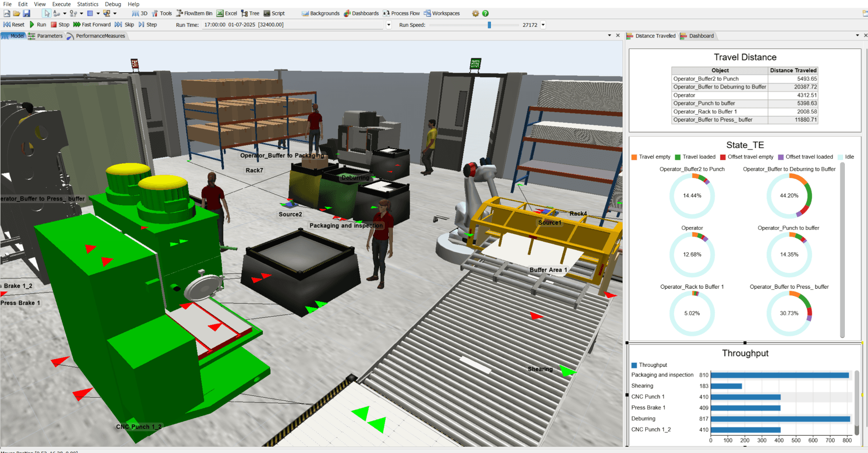Open the Tree view
868x453 pixels.
pos(250,13)
